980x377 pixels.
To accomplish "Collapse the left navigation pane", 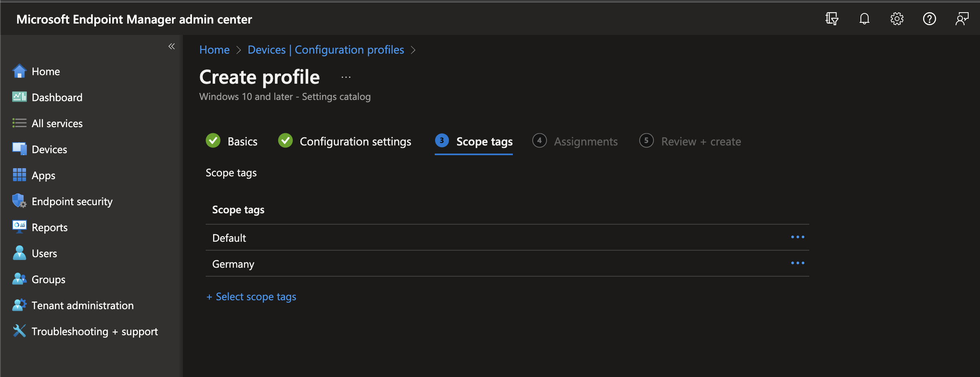I will pos(172,46).
